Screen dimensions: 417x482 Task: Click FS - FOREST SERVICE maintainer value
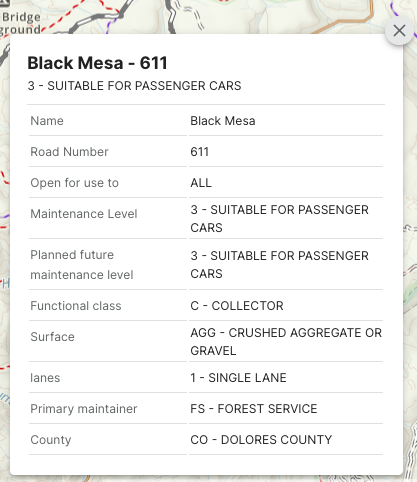coord(254,409)
